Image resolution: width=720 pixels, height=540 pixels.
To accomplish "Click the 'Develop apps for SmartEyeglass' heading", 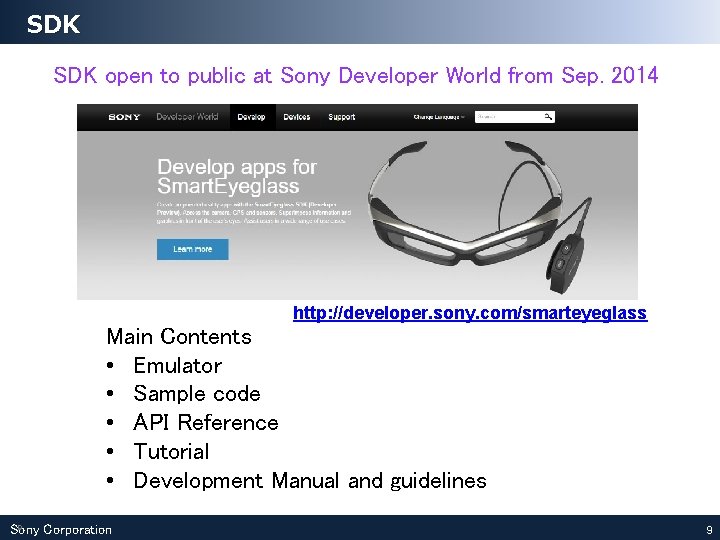I will coord(237,176).
